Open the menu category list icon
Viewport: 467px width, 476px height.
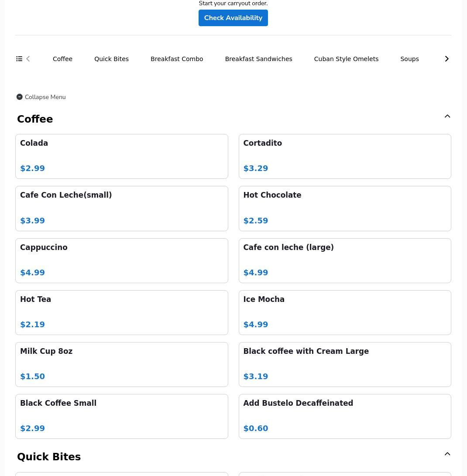pyautogui.click(x=19, y=59)
